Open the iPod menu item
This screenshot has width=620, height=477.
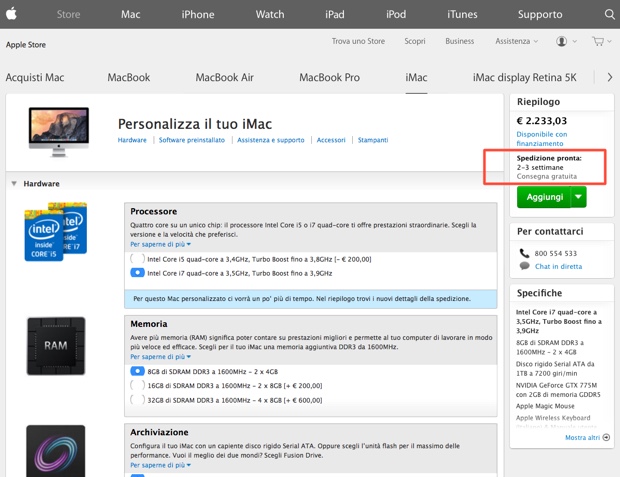click(x=396, y=14)
